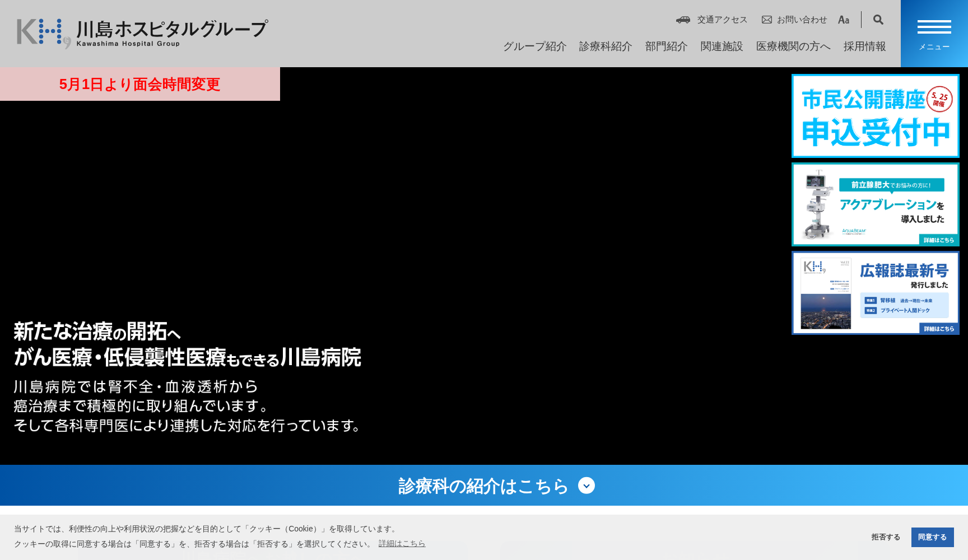Open the グループ紹介 menu
Image resolution: width=968 pixels, height=560 pixels.
coord(534,46)
